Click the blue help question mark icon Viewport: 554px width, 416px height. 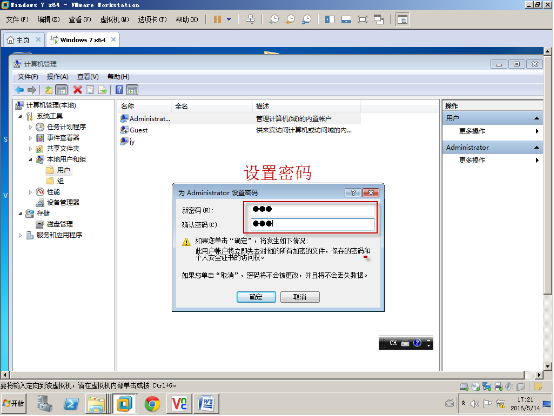119,90
